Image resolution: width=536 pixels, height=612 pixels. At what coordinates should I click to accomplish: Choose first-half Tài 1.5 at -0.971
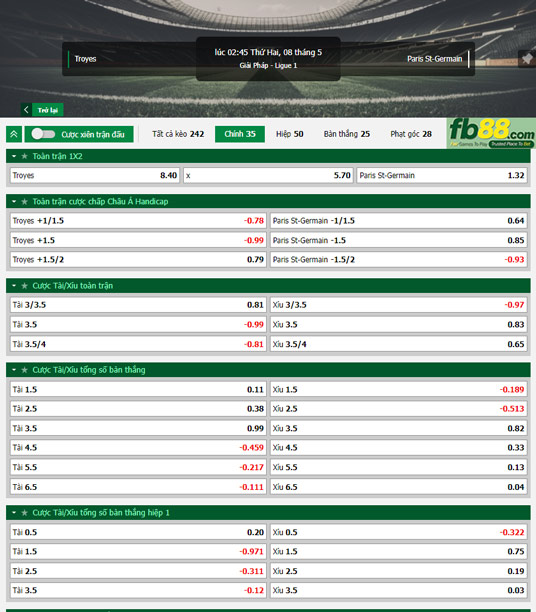(x=138, y=552)
